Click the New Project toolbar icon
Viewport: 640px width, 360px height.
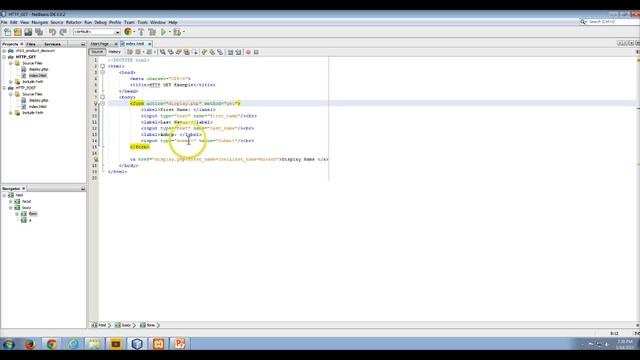point(18,32)
